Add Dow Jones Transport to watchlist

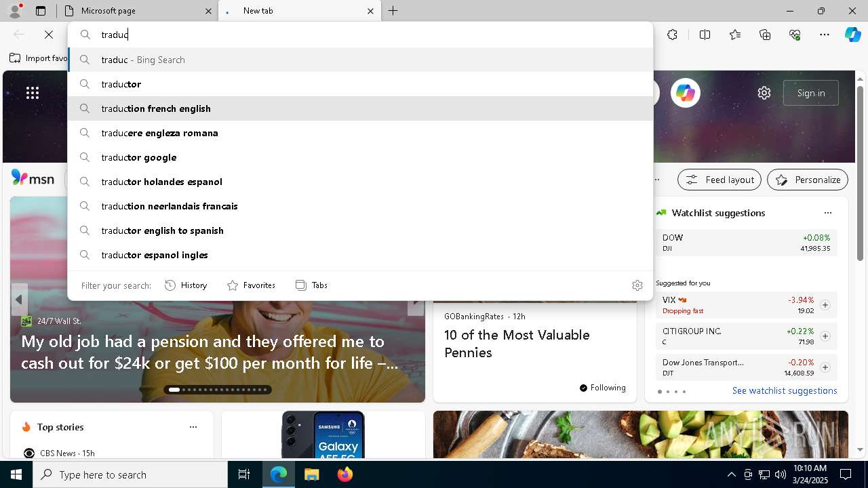pos(825,367)
